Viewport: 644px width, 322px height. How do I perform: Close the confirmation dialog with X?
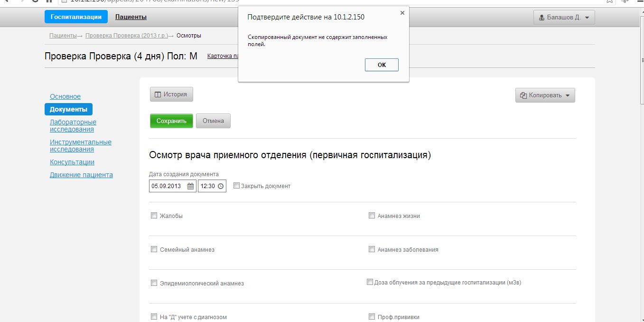[x=402, y=13]
